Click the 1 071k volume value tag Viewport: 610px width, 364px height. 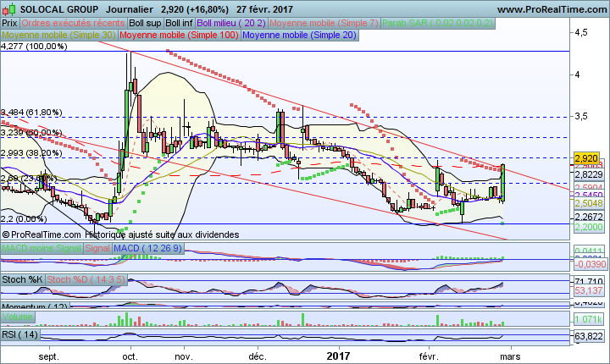coord(589,320)
